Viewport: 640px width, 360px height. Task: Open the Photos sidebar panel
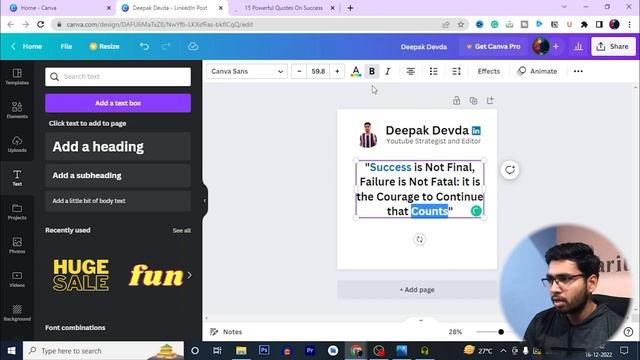pos(17,245)
